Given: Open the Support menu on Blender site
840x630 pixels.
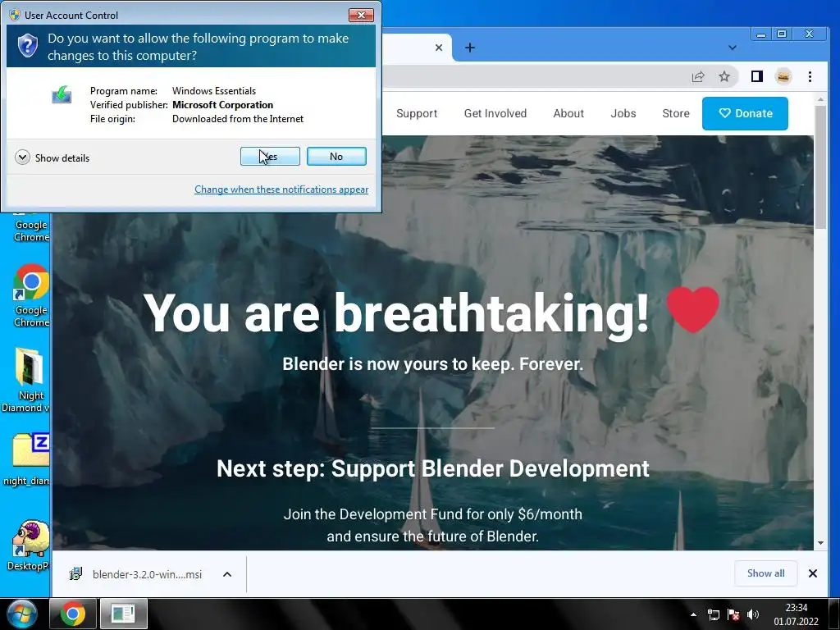Looking at the screenshot, I should point(417,113).
